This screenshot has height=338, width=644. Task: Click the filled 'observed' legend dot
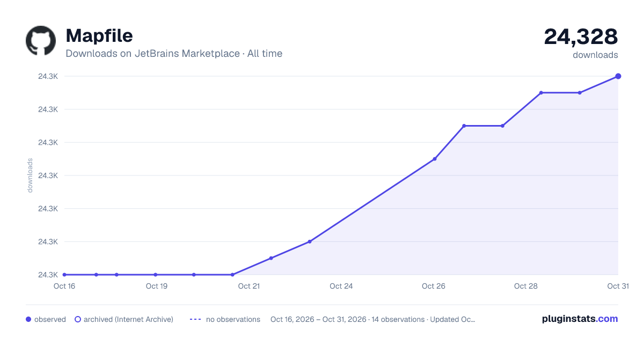(28, 319)
